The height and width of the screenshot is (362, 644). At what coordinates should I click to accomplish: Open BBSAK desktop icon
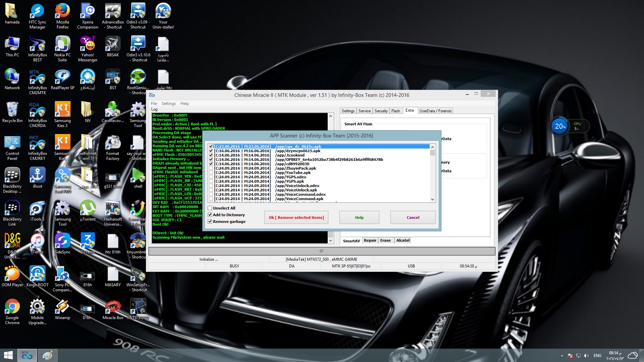113,47
